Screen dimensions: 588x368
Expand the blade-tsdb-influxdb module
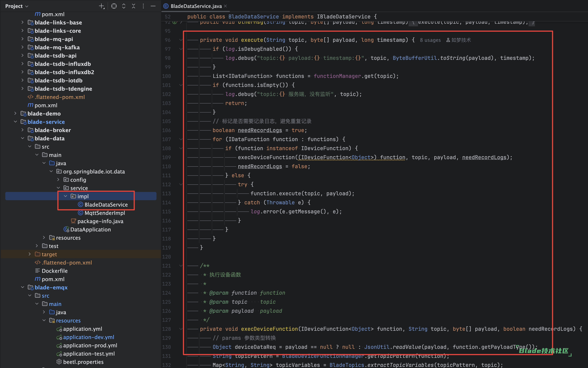pyautogui.click(x=22, y=64)
